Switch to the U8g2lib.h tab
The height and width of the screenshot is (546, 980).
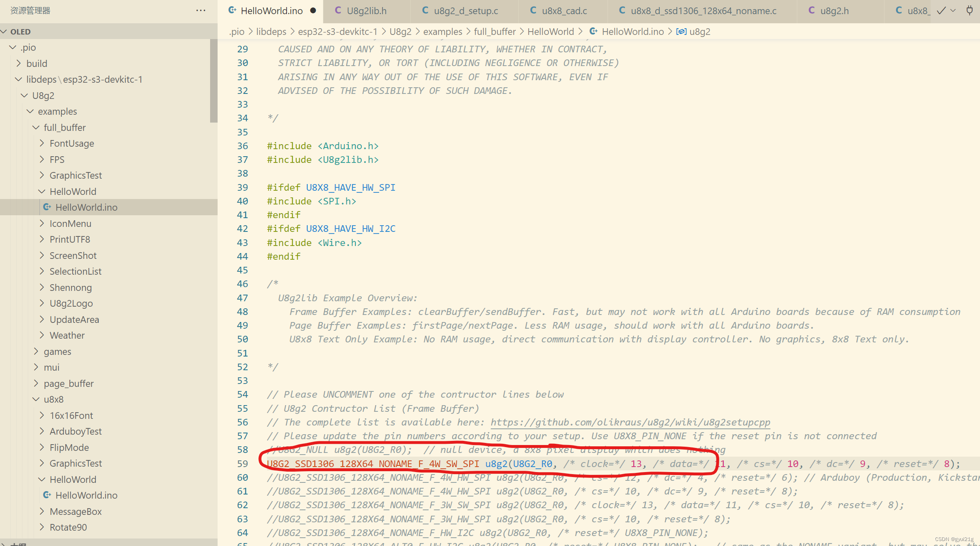coord(366,11)
